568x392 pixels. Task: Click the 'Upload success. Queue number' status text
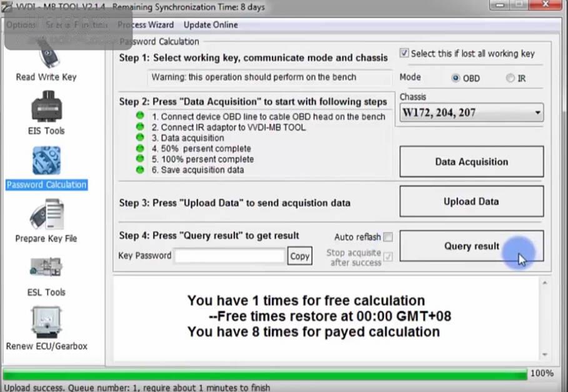pos(137,388)
